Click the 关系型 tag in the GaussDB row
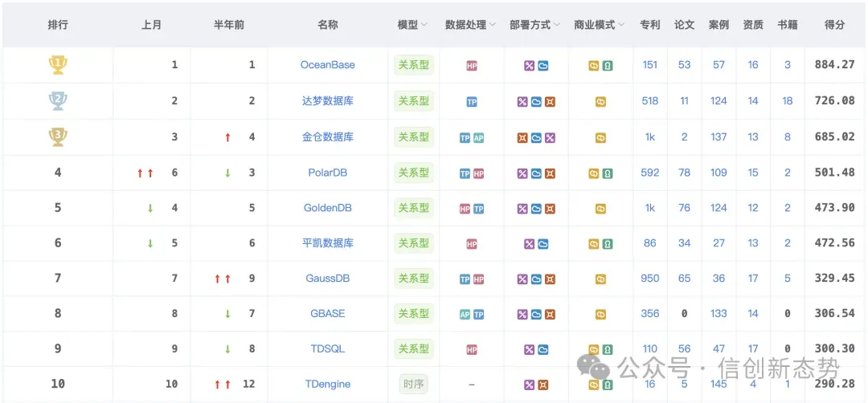Image resolution: width=868 pixels, height=403 pixels. [414, 278]
